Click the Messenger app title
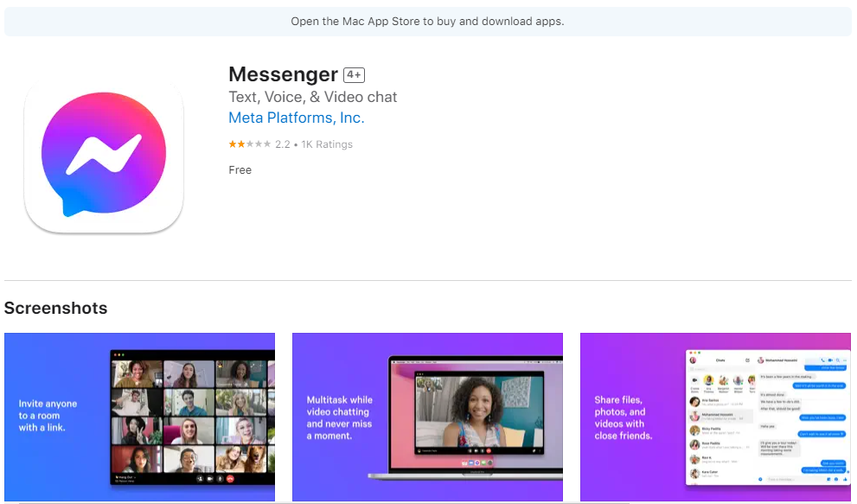Image resolution: width=857 pixels, height=504 pixels. point(283,74)
